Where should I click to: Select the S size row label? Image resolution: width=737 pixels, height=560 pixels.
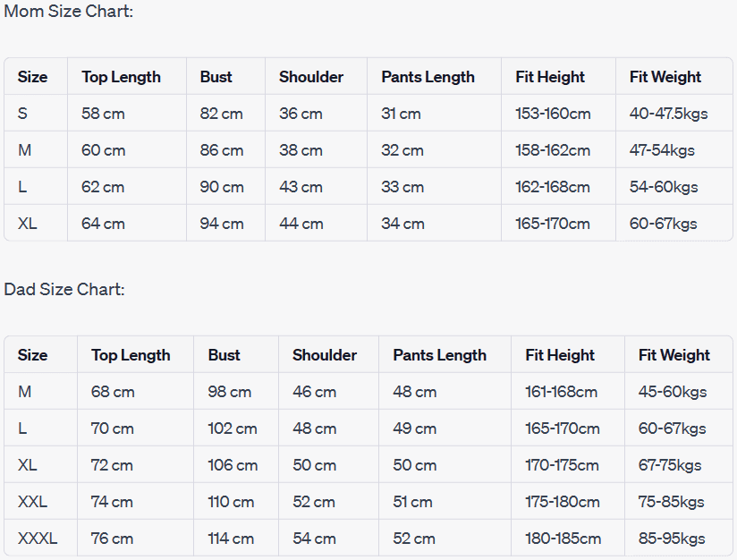tap(22, 114)
